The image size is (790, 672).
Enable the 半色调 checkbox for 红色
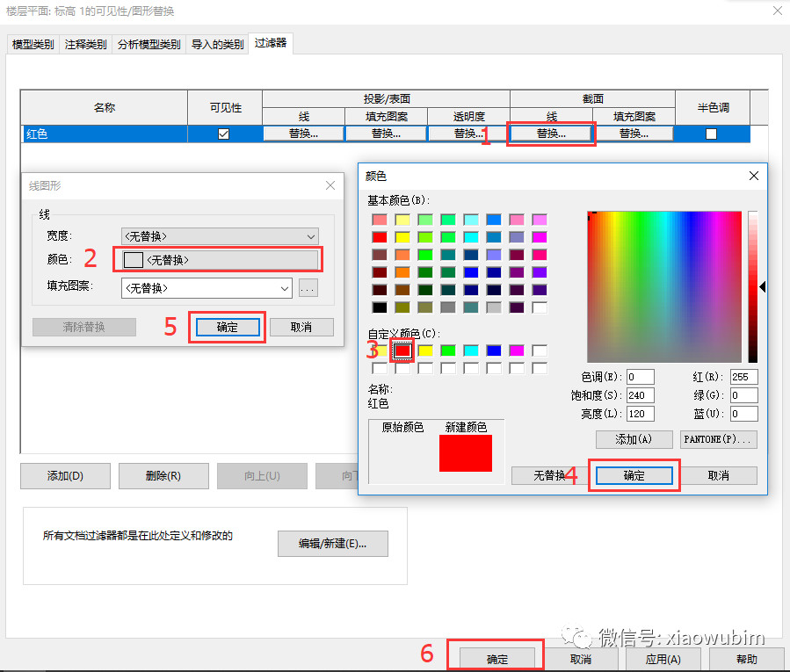tap(712, 134)
